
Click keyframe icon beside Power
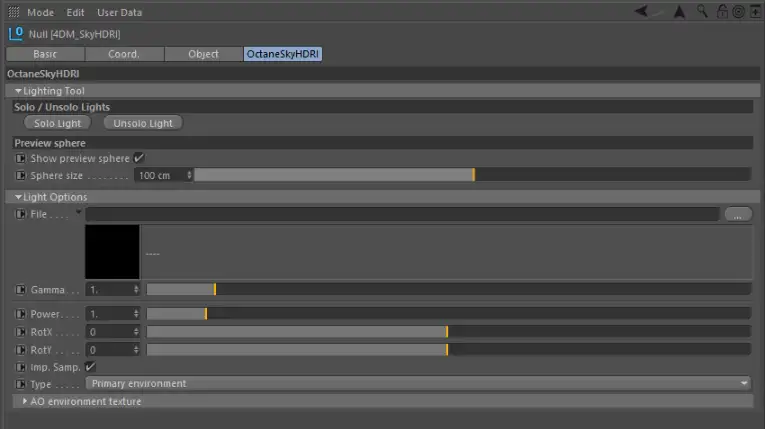[x=20, y=314]
